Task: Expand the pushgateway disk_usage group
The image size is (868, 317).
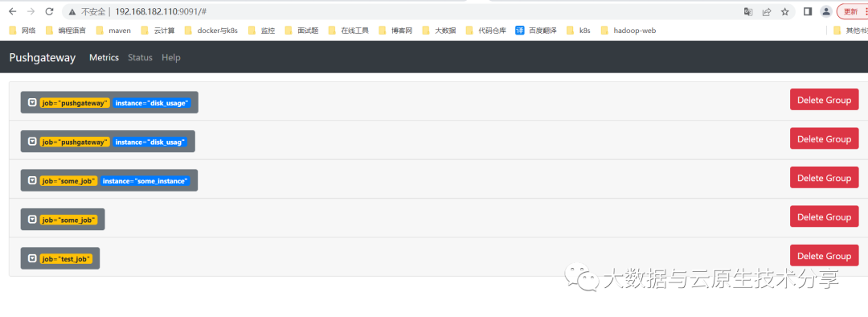Action: coord(32,102)
